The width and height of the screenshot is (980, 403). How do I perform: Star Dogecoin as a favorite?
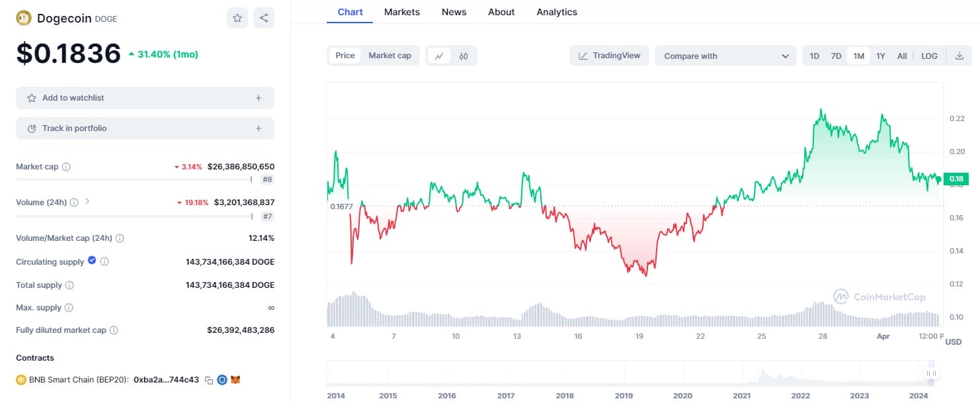click(x=237, y=18)
